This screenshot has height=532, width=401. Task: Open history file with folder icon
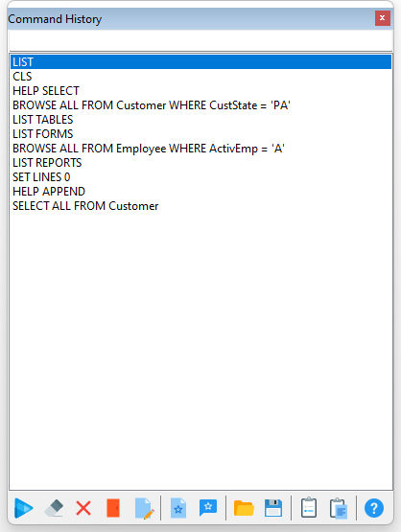point(244,508)
